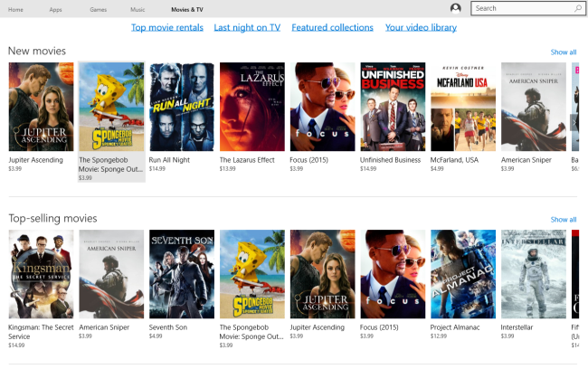Go to the Home tab
The height and width of the screenshot is (369, 588).
pyautogui.click(x=15, y=9)
